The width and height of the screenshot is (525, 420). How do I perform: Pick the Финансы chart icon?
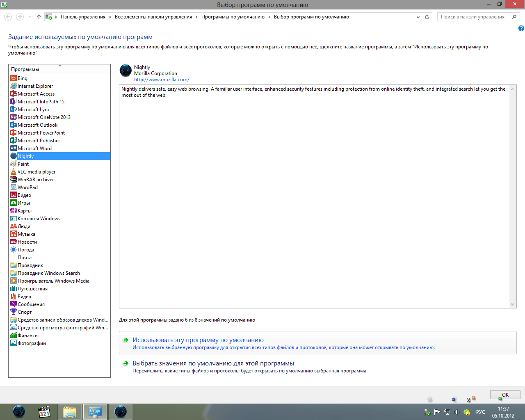click(14, 336)
